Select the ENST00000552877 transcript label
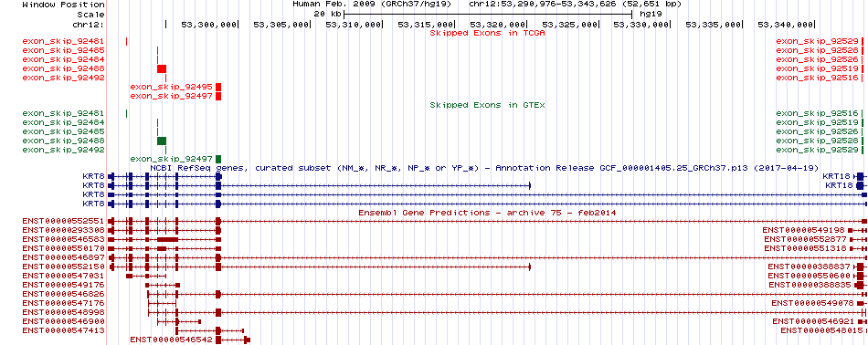The width and height of the screenshot is (868, 345). pos(806,239)
